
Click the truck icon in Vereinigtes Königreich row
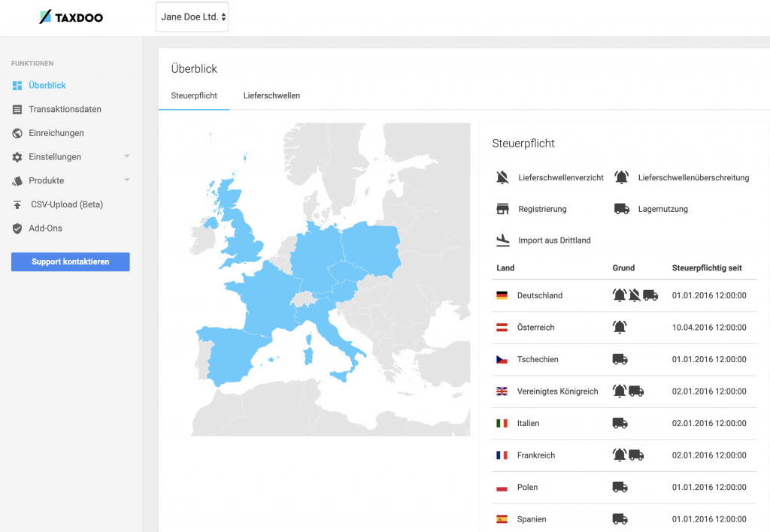[636, 391]
